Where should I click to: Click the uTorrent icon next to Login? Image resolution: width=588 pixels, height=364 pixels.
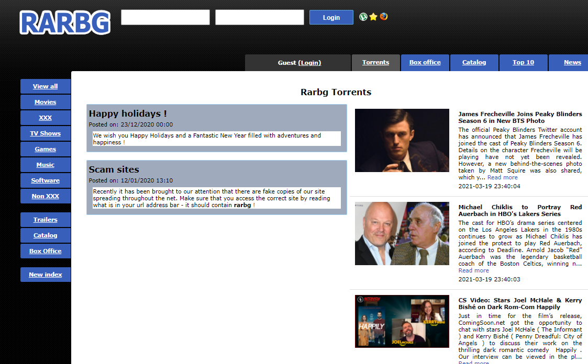363,17
